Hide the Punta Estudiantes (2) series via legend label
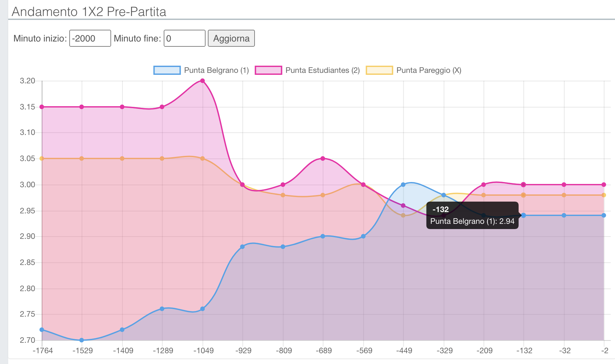 322,70
